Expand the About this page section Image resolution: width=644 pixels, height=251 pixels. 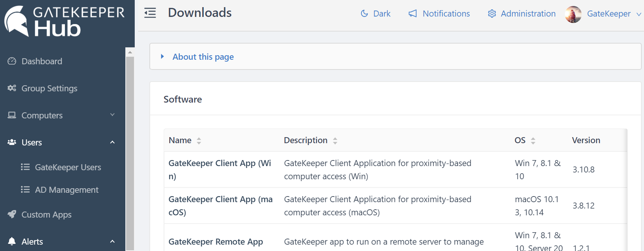(203, 57)
